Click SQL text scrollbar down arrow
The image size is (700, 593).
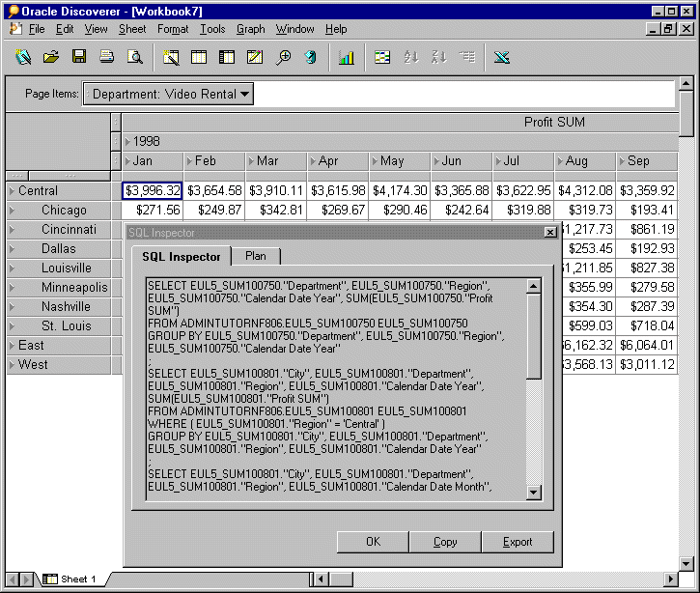(534, 493)
